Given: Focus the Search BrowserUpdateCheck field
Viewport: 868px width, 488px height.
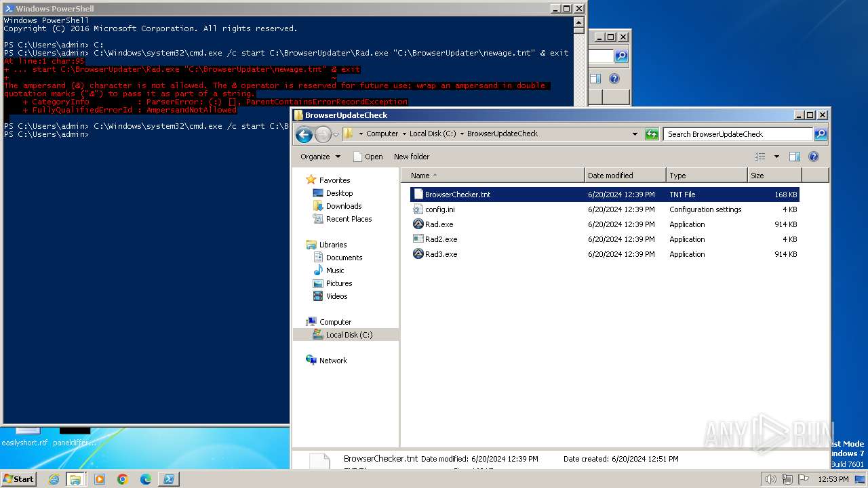Looking at the screenshot, I should 738,134.
